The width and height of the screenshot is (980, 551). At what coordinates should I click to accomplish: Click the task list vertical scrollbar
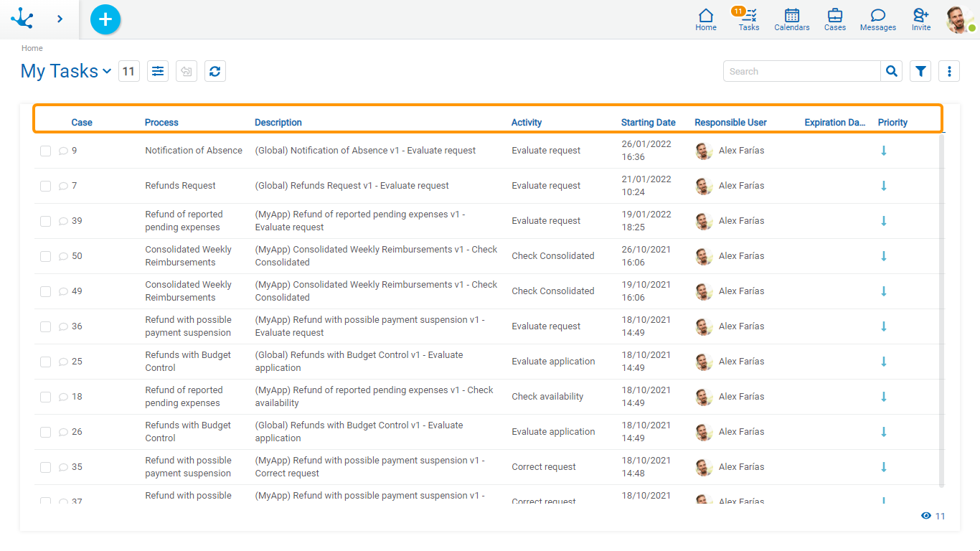point(942,311)
